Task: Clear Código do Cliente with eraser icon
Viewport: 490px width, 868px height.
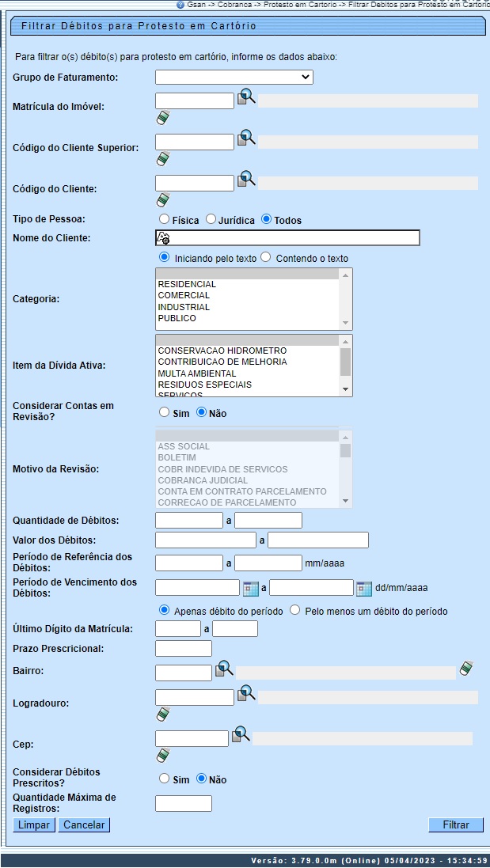Action: pyautogui.click(x=163, y=200)
